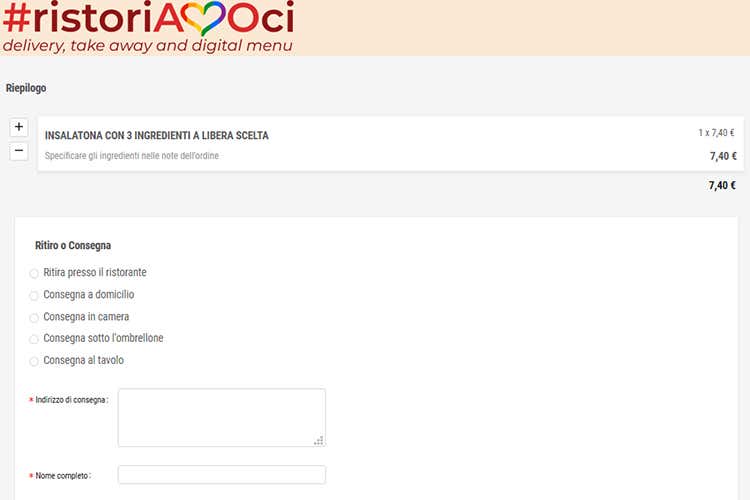Click the Insalatona con 3 ingredienti title

(x=157, y=135)
